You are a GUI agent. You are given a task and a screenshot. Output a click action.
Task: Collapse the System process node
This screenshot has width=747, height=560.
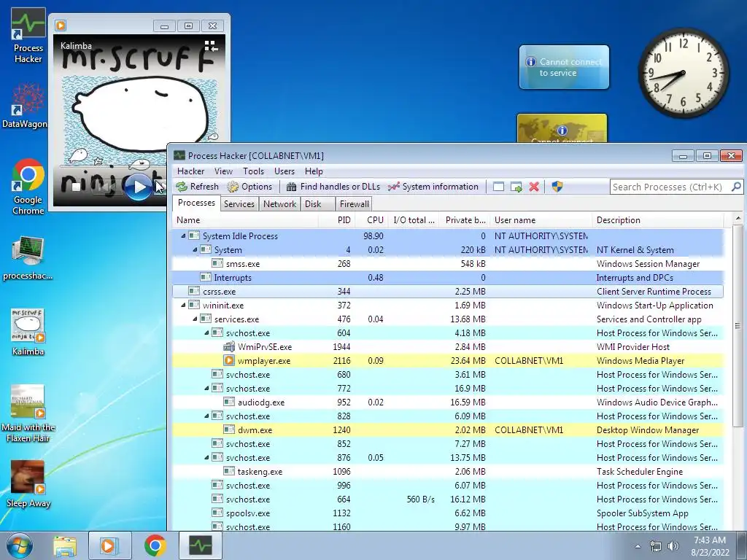pyautogui.click(x=195, y=250)
